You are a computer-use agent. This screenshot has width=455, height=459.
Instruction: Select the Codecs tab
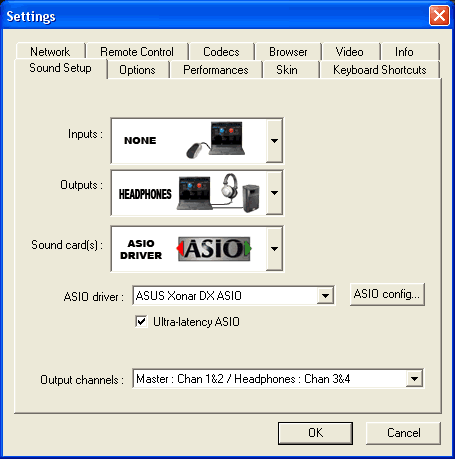(221, 52)
